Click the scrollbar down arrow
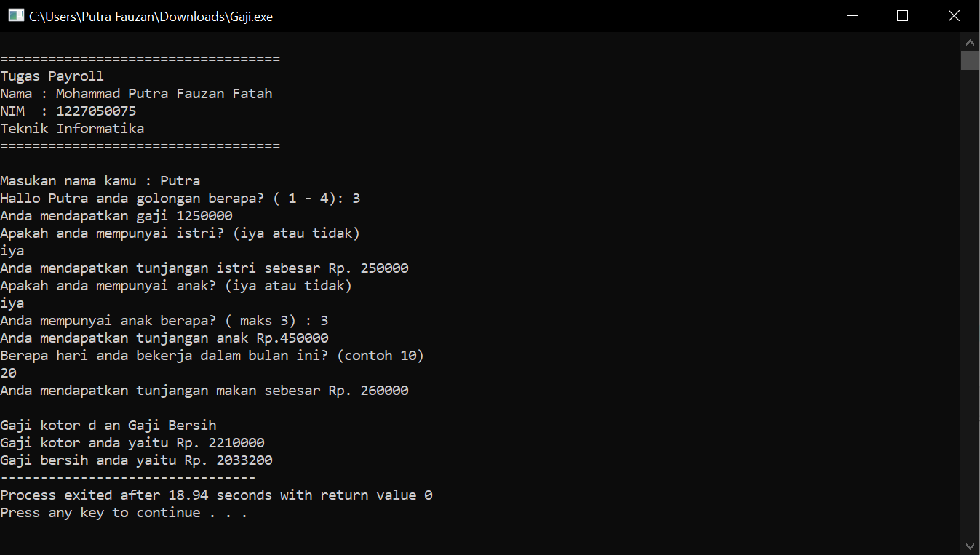Viewport: 980px width, 555px height. [971, 546]
